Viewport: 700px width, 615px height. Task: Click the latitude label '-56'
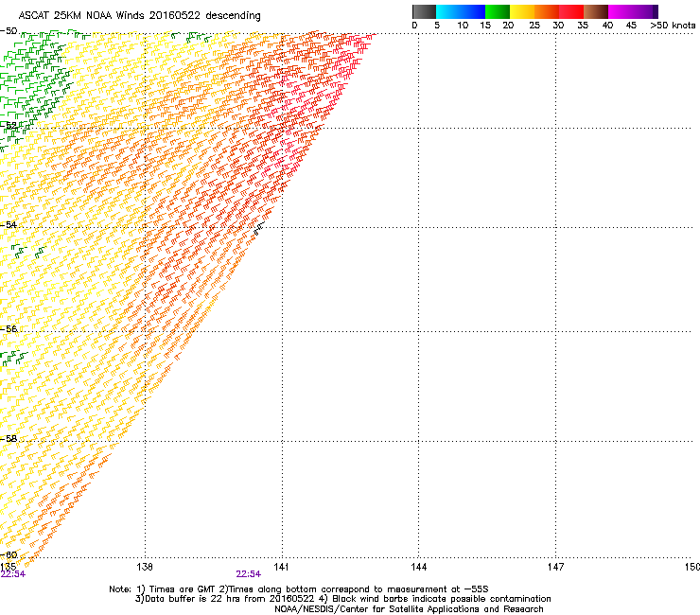9,328
